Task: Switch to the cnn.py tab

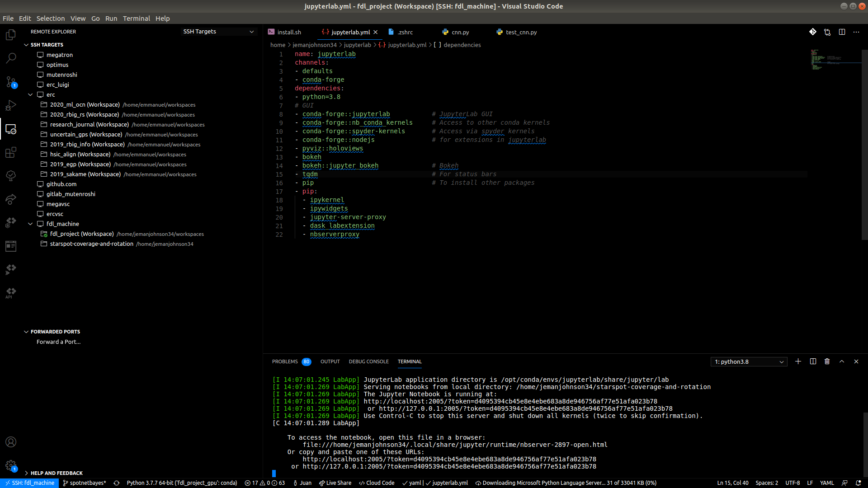Action: pyautogui.click(x=460, y=32)
